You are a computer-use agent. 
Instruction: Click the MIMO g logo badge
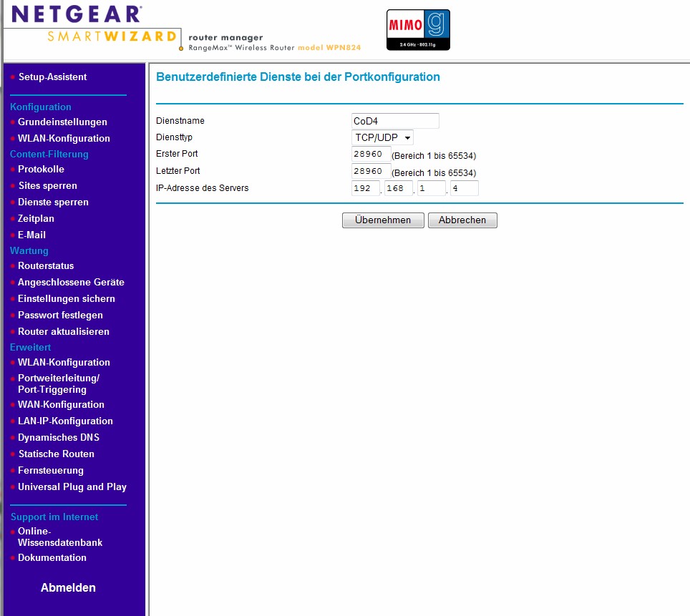pyautogui.click(x=418, y=30)
